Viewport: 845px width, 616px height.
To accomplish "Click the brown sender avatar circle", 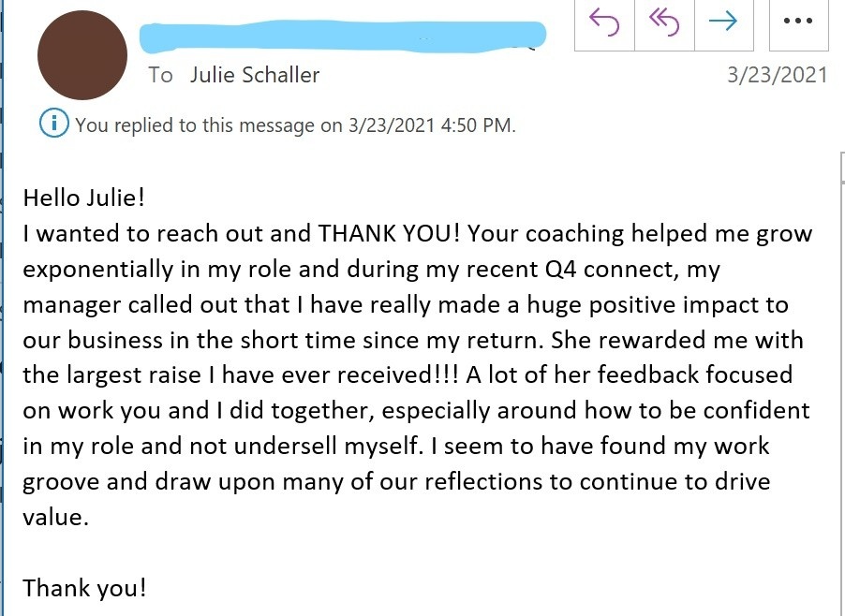I will tap(82, 55).
